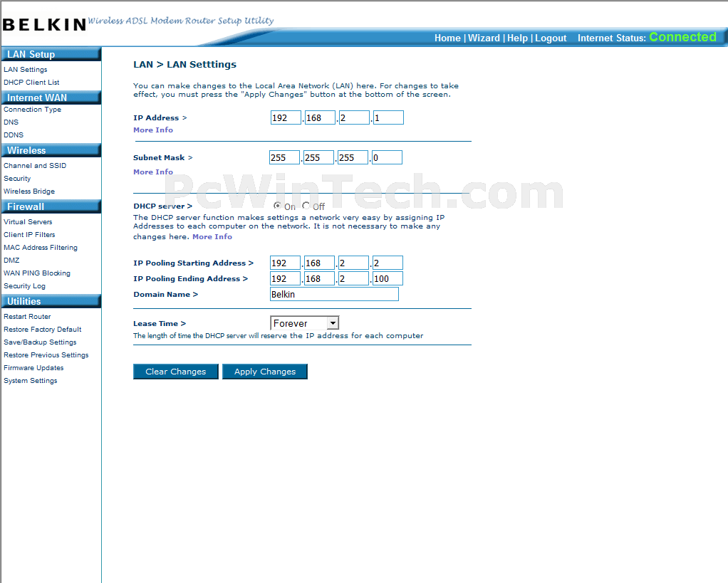The image size is (728, 583).
Task: Focus IP Address second octet field
Action: (x=320, y=117)
